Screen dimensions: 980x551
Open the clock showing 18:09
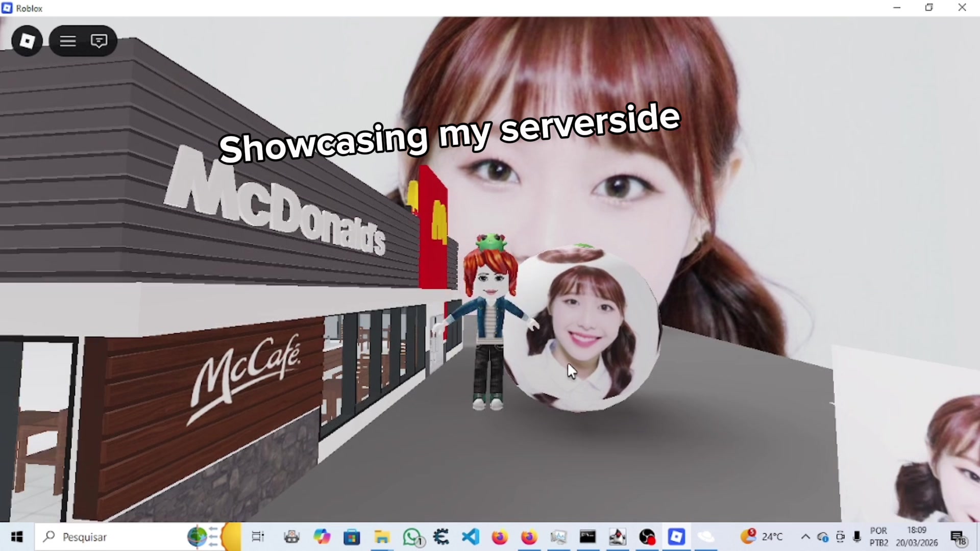coord(917,537)
